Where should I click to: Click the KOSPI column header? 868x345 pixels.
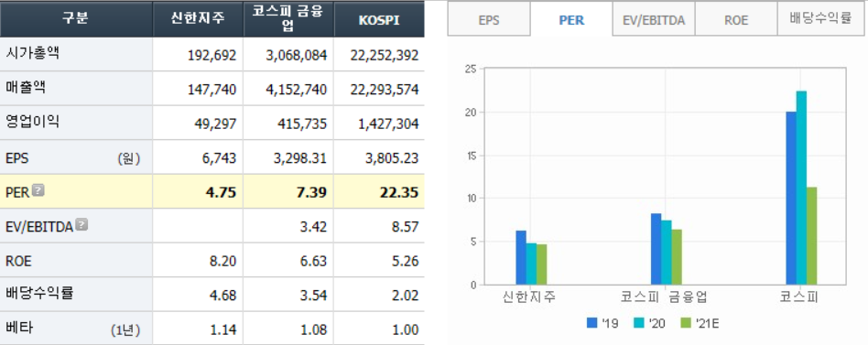(x=379, y=19)
